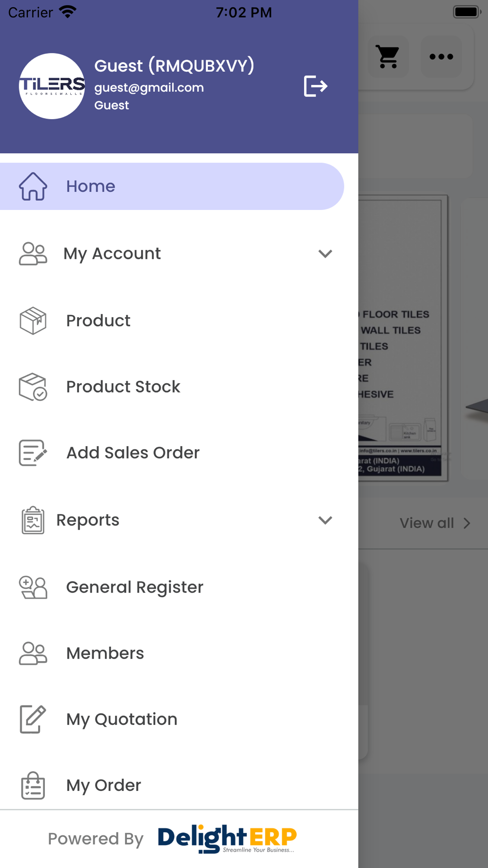Expand the Reports submenu chevron
This screenshot has height=868, width=488.
[325, 520]
